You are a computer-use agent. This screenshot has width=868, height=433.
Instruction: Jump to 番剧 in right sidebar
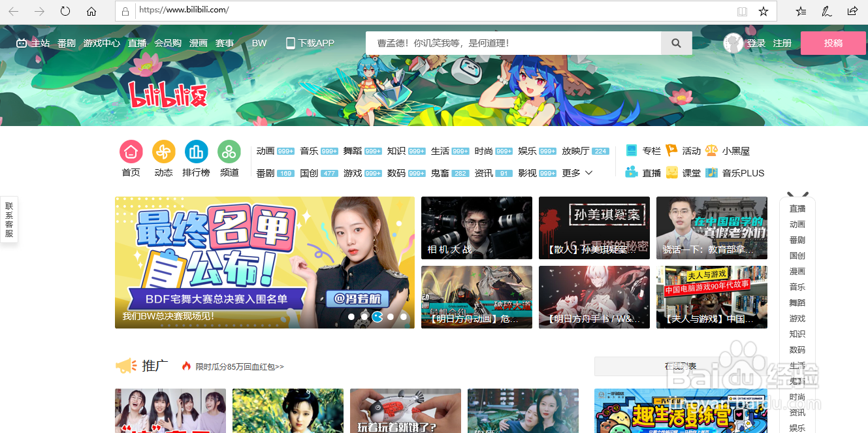click(x=797, y=240)
